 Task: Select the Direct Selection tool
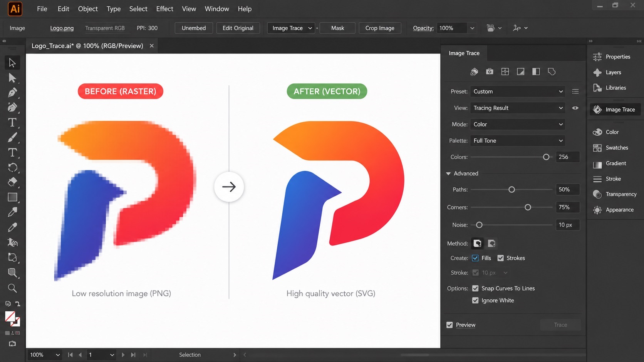pos(12,78)
